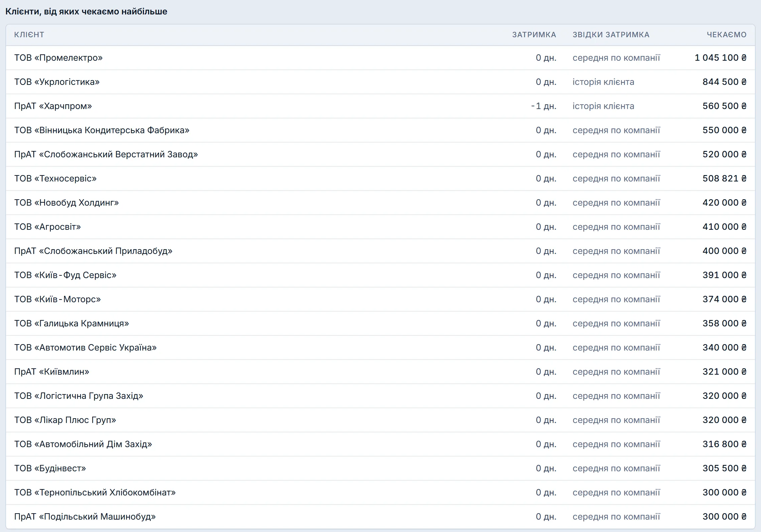
Task: Select the 391 000 ₴ amount
Action: tap(725, 275)
